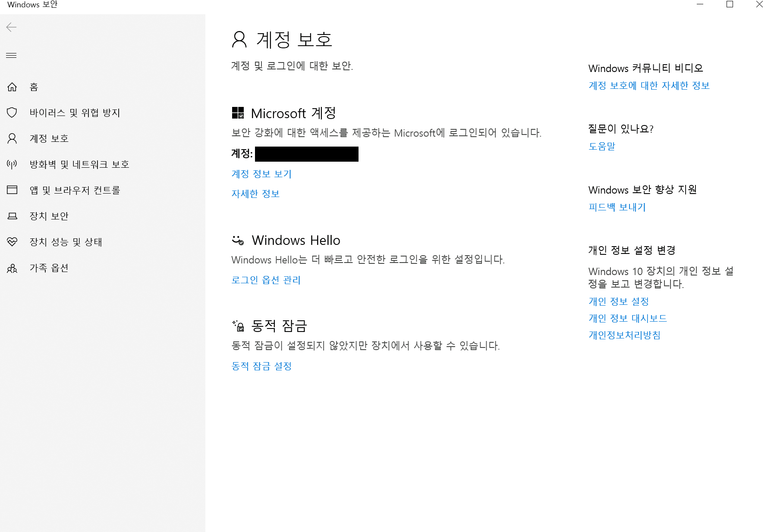Open 방화벽 및 네트워크 보호
The height and width of the screenshot is (532, 774).
pyautogui.click(x=79, y=165)
